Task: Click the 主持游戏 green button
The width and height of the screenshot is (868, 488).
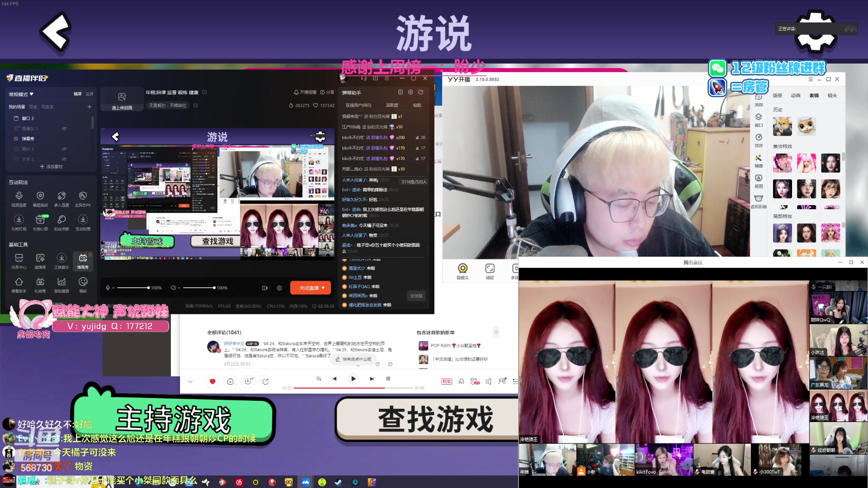Action: 174,419
